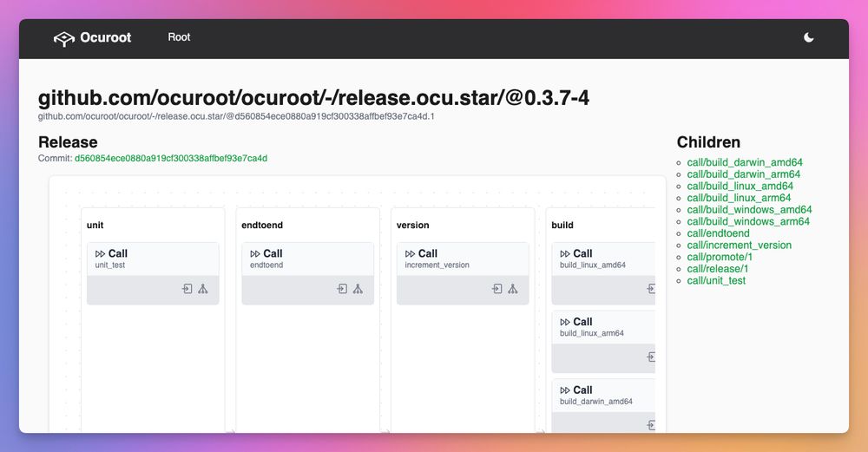Click the fast-forward Call icon on unit_test

pos(100,254)
